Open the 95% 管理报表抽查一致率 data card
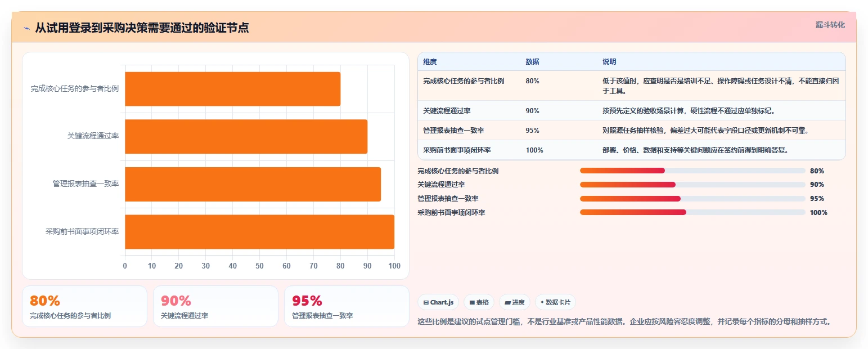 coord(347,306)
